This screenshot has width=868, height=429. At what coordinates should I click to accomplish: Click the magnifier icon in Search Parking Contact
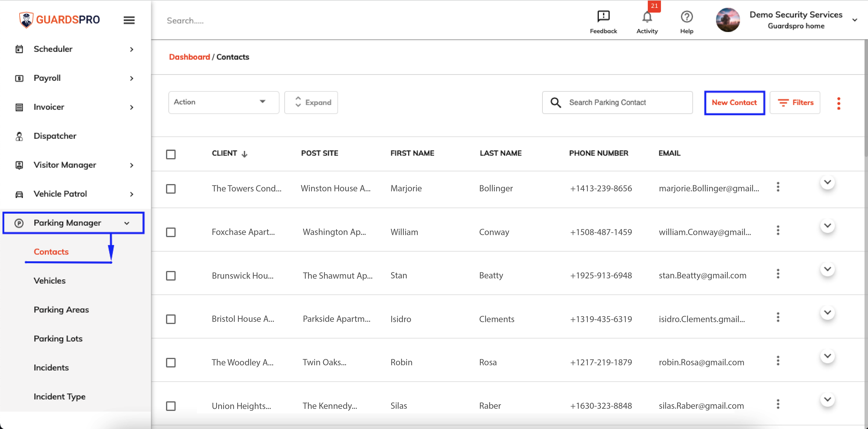click(556, 102)
